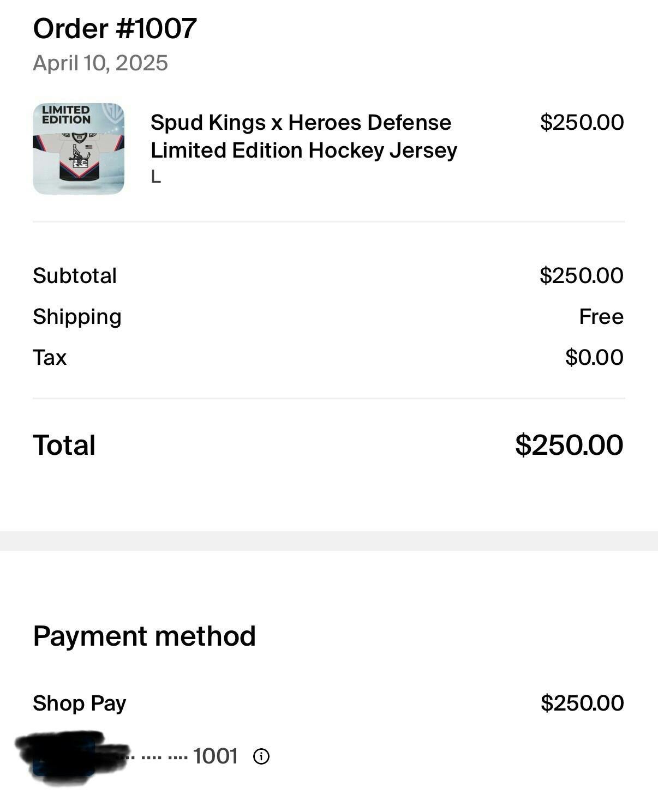658x812 pixels.
Task: Click the Shop Pay payment label
Action: [80, 703]
